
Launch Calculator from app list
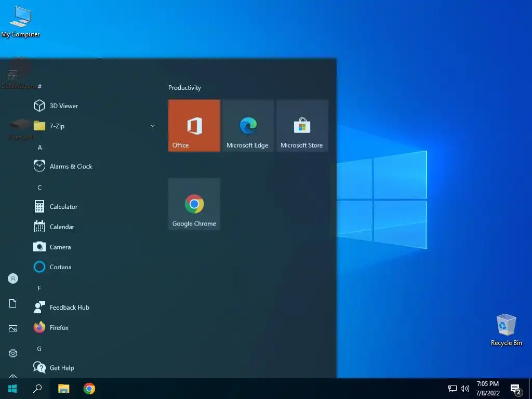[95, 207]
